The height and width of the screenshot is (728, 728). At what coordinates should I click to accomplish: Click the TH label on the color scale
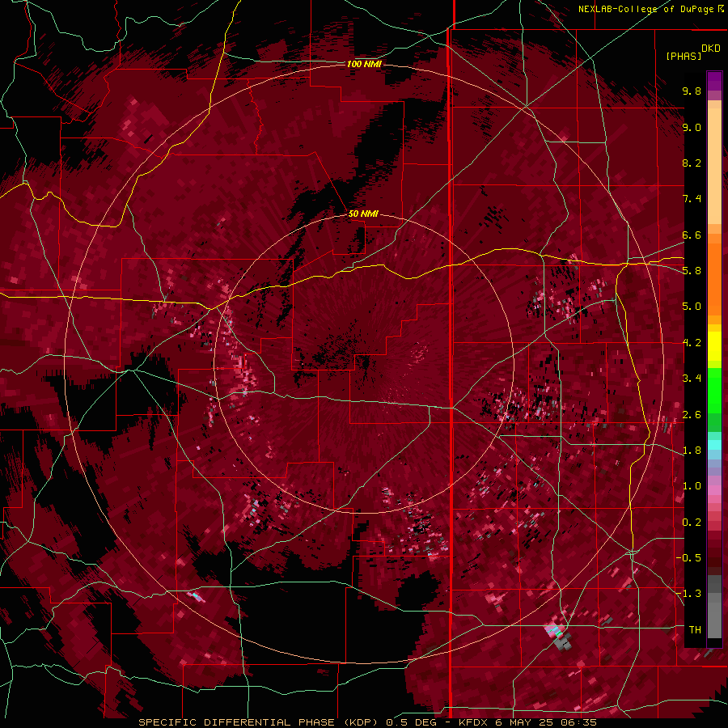coord(695,630)
